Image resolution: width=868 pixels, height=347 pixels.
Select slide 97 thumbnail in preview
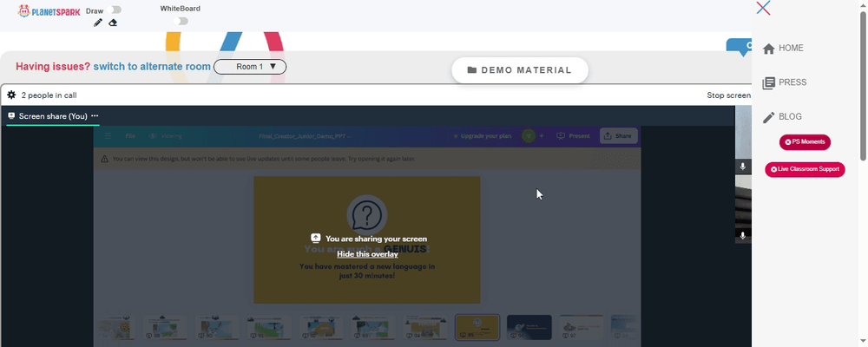[x=581, y=328]
